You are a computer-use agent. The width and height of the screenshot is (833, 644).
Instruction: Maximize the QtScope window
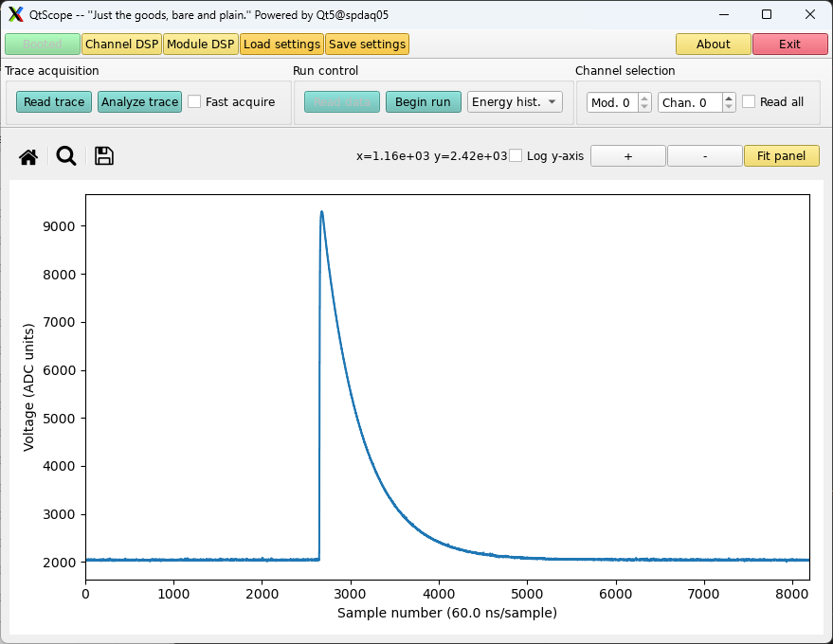pos(767,14)
